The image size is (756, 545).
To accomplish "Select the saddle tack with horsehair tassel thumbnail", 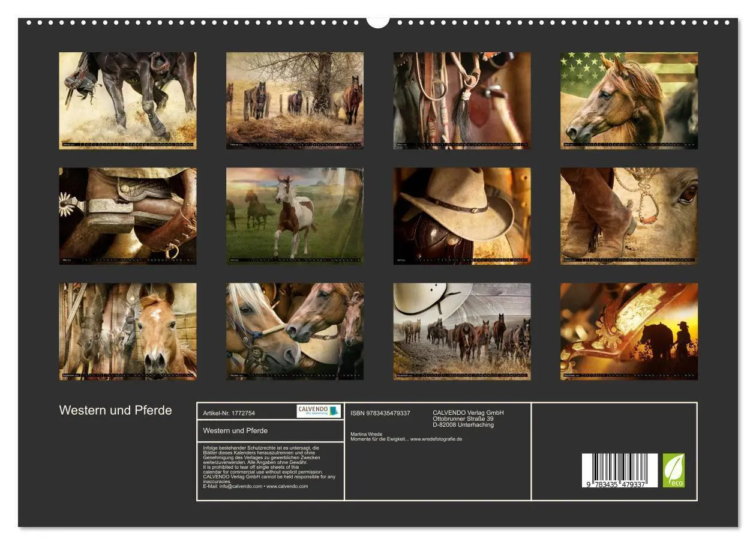I will (x=462, y=100).
